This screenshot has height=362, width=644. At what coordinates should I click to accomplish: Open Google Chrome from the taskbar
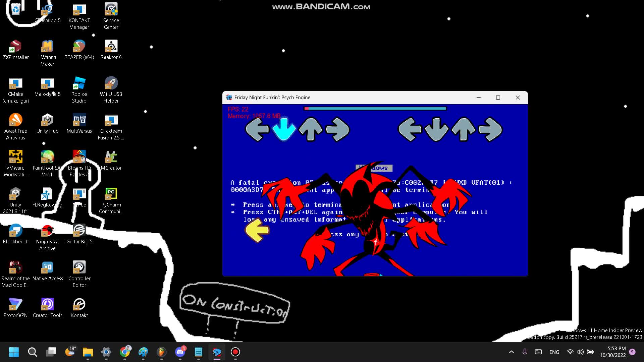(x=125, y=352)
